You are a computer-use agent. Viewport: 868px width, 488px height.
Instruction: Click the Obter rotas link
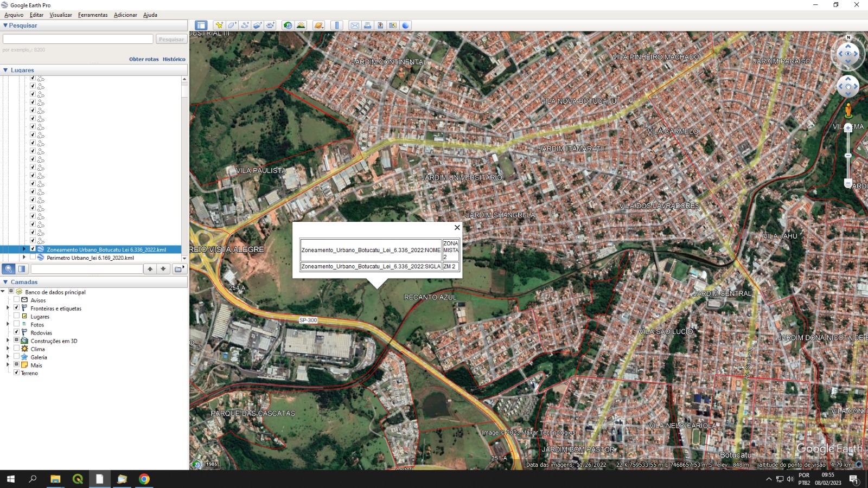pos(144,59)
